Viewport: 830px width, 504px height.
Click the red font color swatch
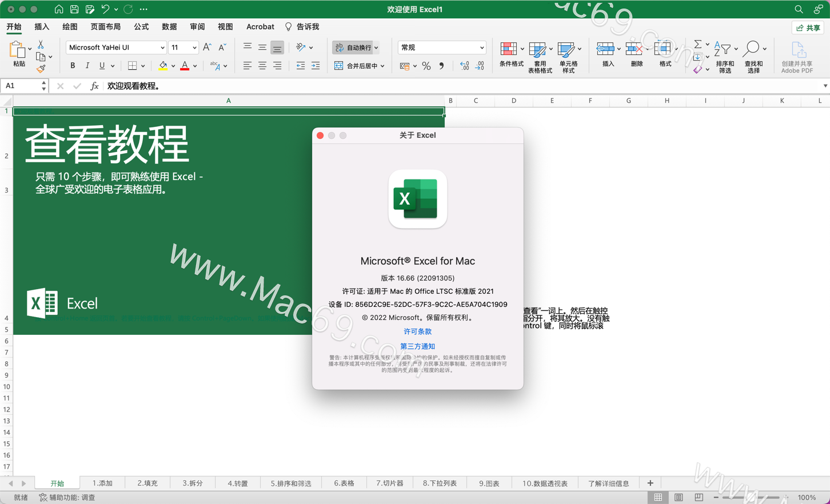pyautogui.click(x=185, y=66)
